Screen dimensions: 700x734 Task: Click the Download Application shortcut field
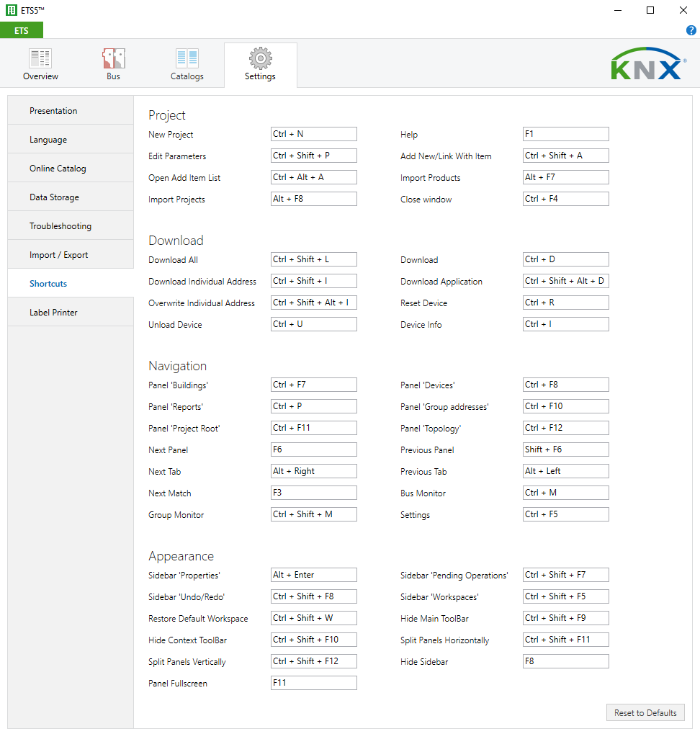coord(566,281)
